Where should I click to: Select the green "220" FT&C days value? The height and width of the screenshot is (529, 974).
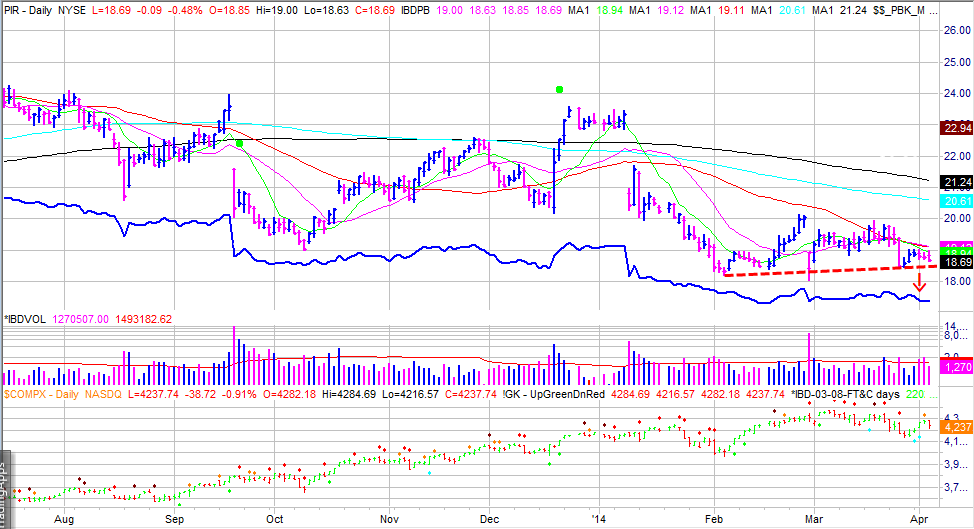point(914,394)
